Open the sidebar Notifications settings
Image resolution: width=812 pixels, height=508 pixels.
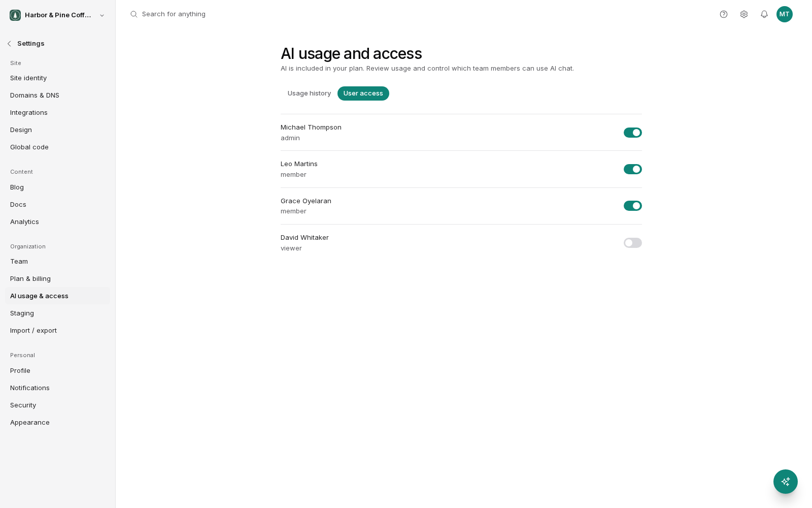coord(57,388)
